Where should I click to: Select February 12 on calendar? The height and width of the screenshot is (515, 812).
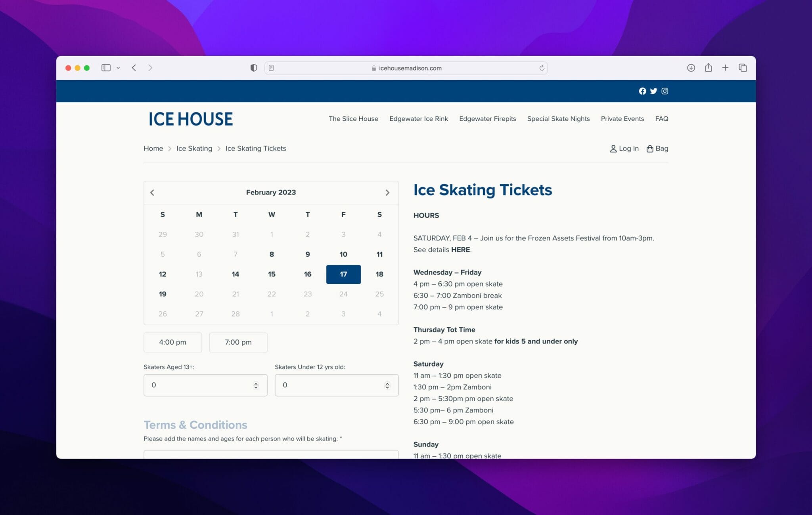click(163, 274)
